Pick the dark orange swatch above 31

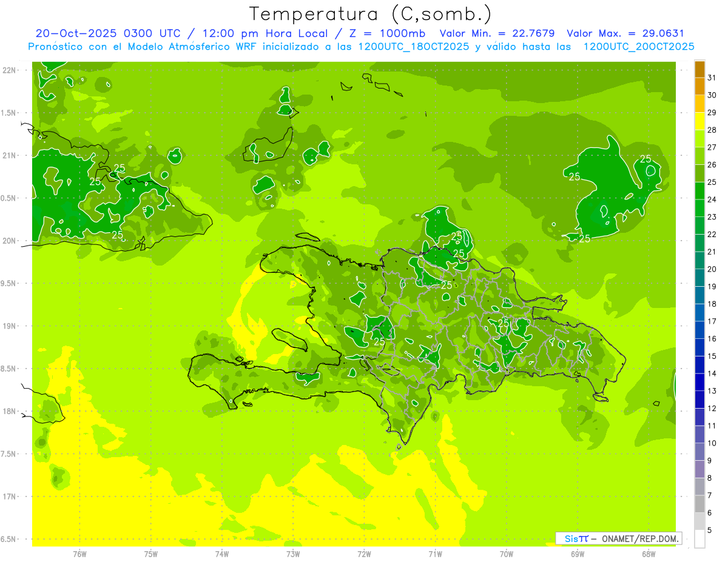pyautogui.click(x=699, y=69)
